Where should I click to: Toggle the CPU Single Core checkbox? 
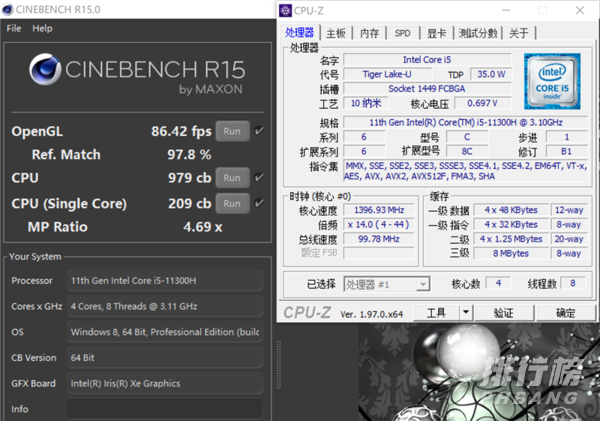tap(260, 203)
